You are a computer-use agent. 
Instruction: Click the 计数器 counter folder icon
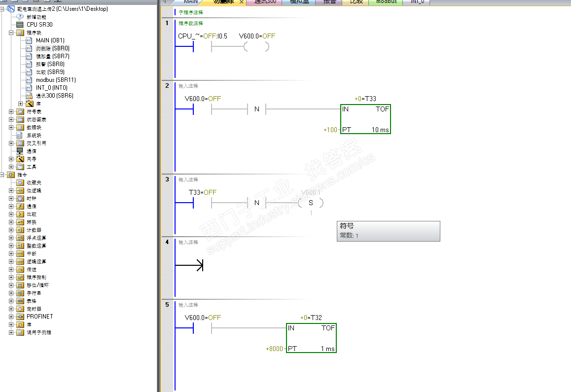20,230
